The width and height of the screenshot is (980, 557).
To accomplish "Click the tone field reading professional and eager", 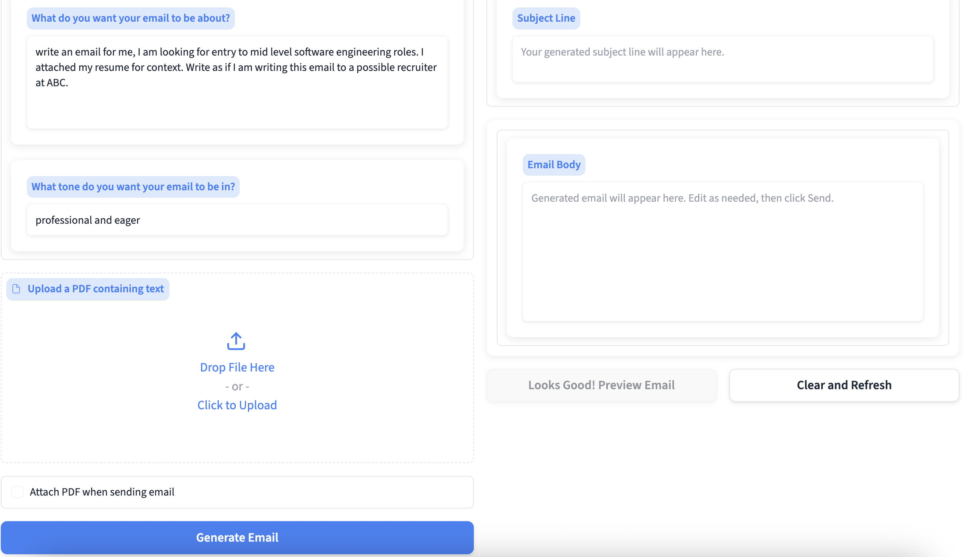I will point(237,220).
